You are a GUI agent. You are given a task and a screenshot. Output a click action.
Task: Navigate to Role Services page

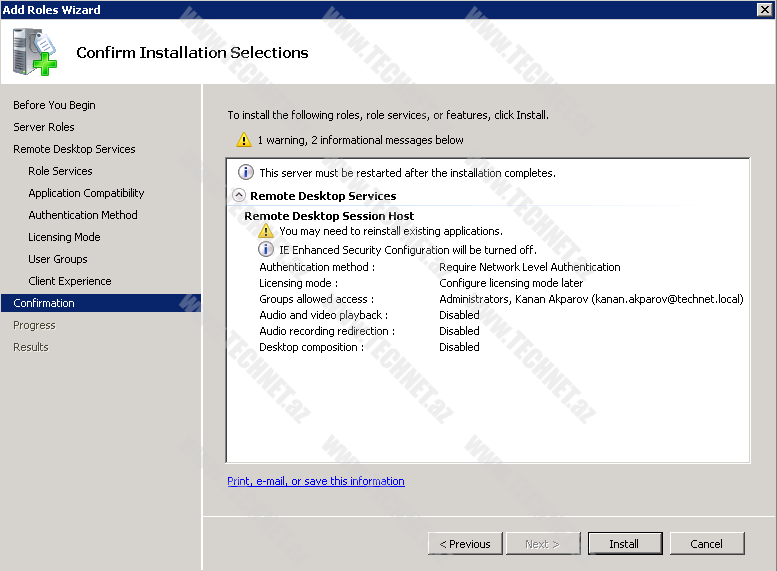(x=60, y=171)
